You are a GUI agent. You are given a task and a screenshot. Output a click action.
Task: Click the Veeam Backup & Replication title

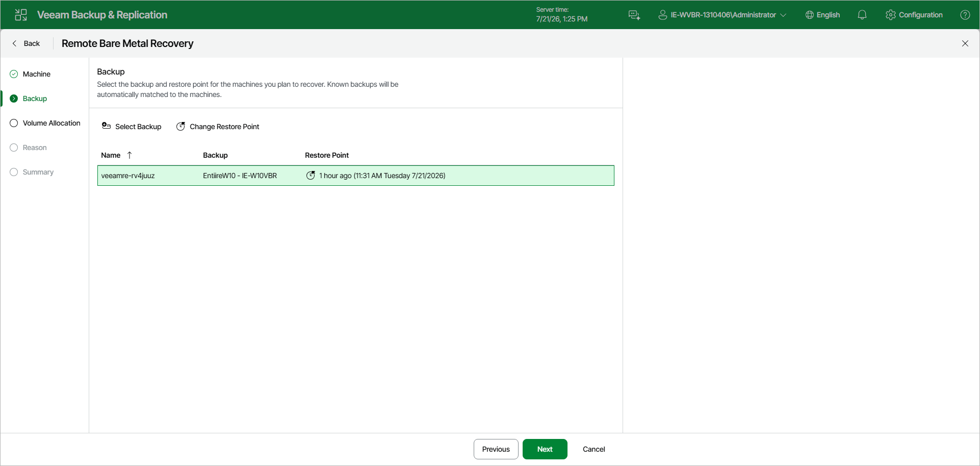pos(102,15)
